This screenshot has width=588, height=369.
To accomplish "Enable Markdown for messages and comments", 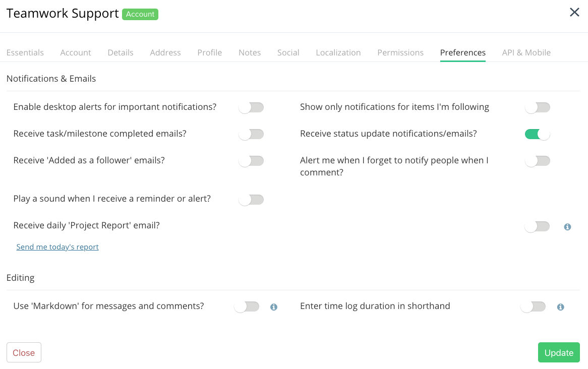I will [x=247, y=307].
